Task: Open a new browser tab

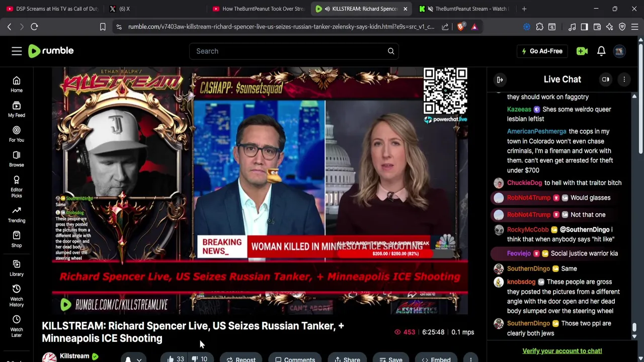Action: (524, 9)
